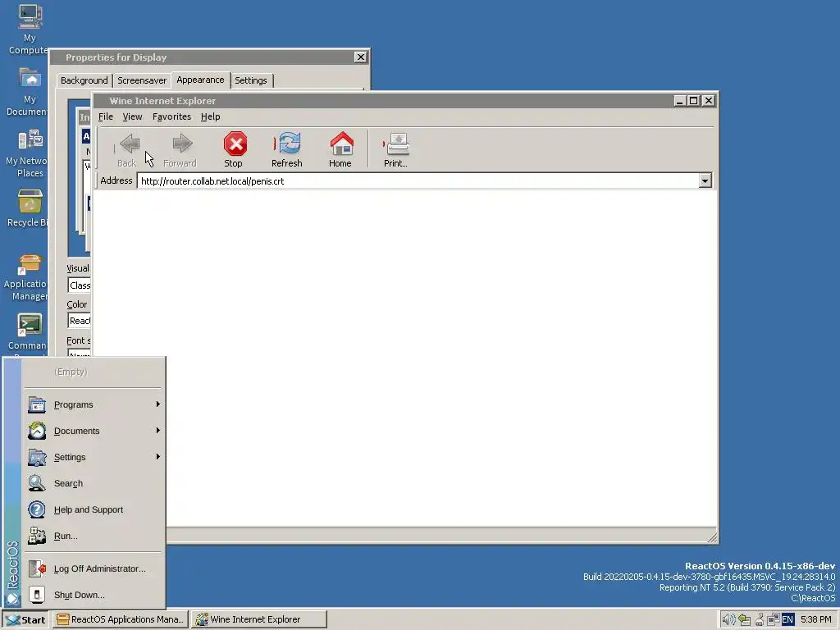
Task: Open the My Computer desktop icon
Action: point(30,29)
